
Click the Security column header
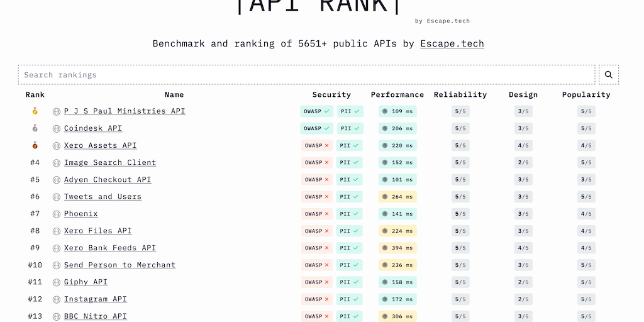[331, 94]
